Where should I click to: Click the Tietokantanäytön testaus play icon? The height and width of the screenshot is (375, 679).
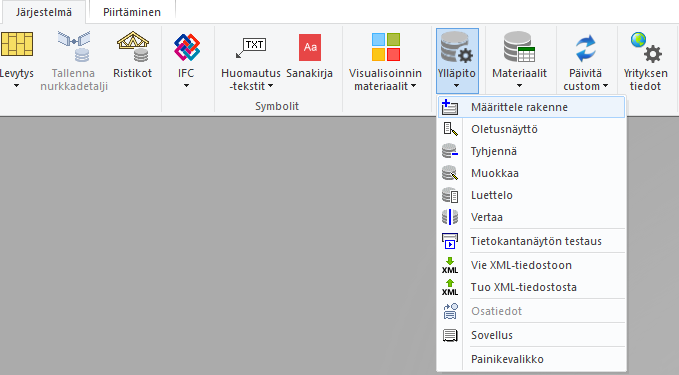pos(450,241)
